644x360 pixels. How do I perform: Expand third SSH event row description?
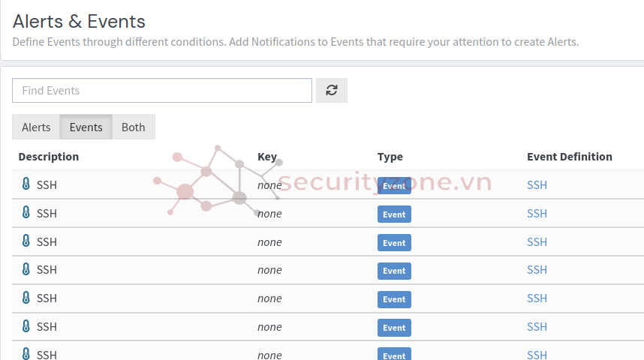pyautogui.click(x=47, y=242)
